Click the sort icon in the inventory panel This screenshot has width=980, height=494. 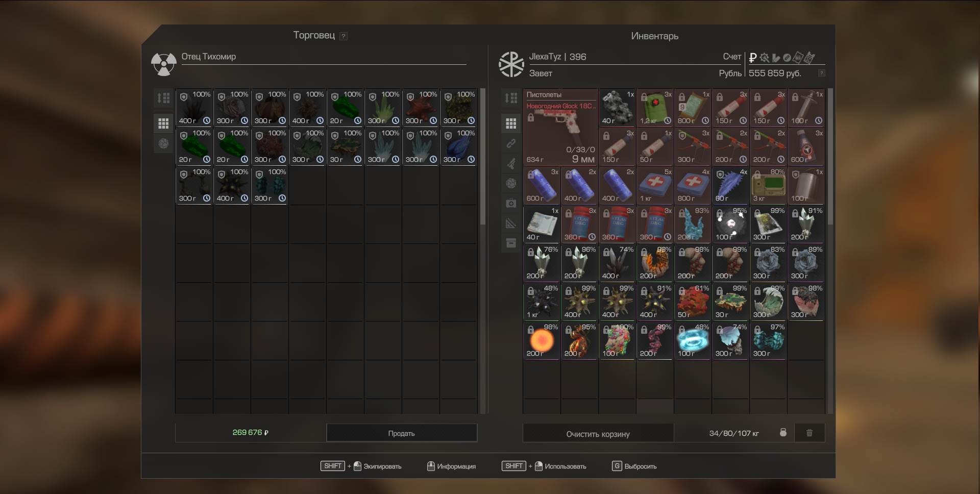point(511,98)
